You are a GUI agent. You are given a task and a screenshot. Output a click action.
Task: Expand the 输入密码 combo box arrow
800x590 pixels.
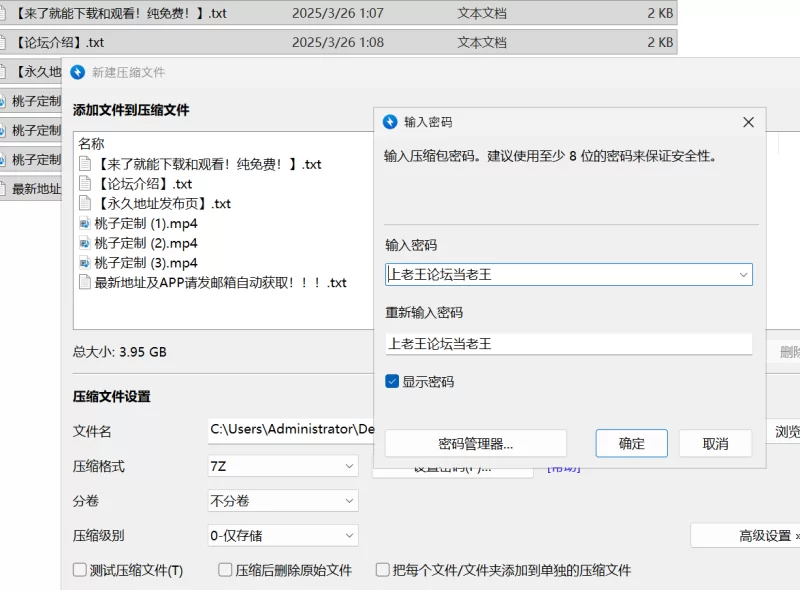click(743, 275)
